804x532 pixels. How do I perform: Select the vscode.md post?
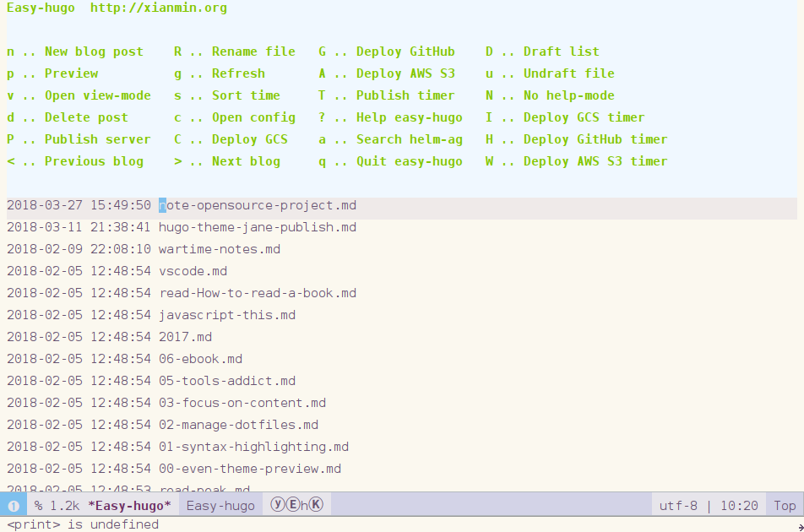[x=193, y=271]
